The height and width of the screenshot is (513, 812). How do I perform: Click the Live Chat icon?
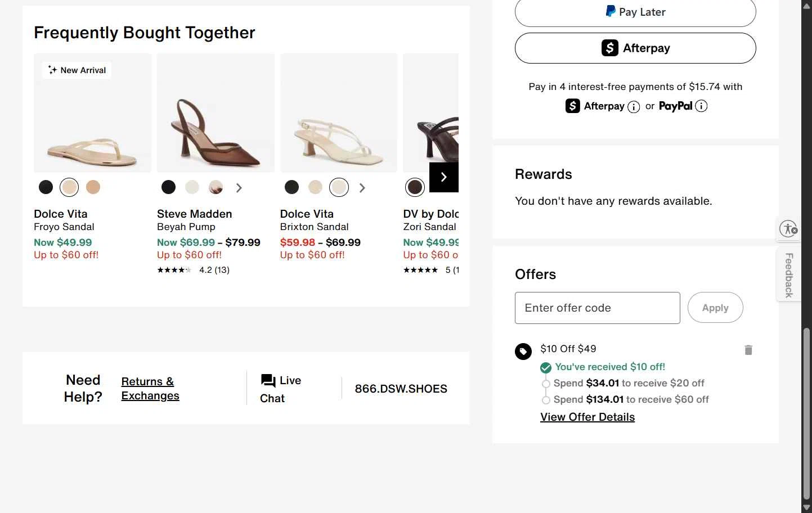(268, 381)
